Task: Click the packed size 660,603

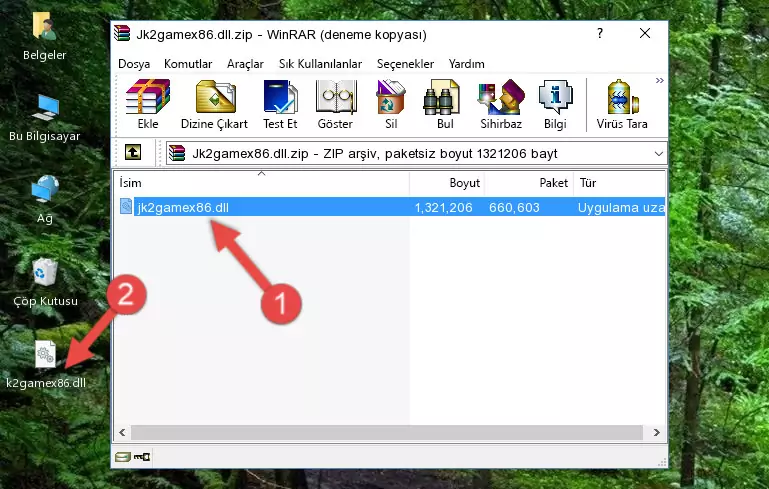Action: [514, 207]
